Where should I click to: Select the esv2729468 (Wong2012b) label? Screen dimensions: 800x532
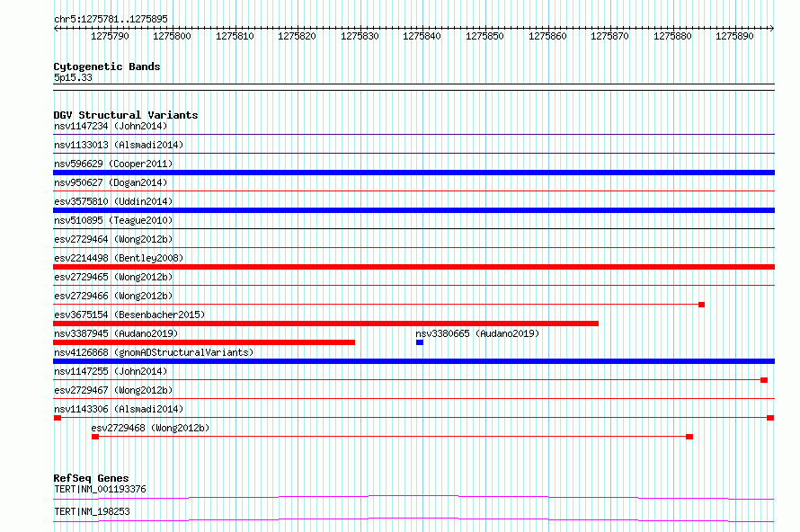tap(150, 428)
